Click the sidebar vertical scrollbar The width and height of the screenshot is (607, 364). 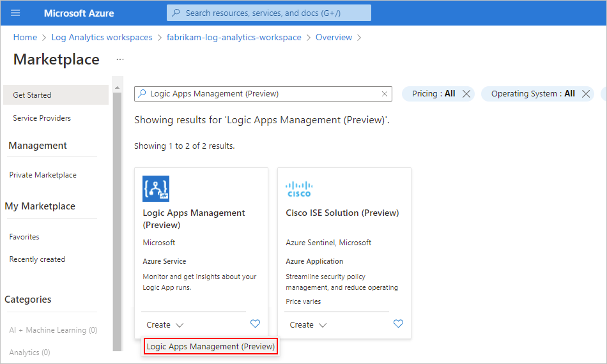[117, 217]
